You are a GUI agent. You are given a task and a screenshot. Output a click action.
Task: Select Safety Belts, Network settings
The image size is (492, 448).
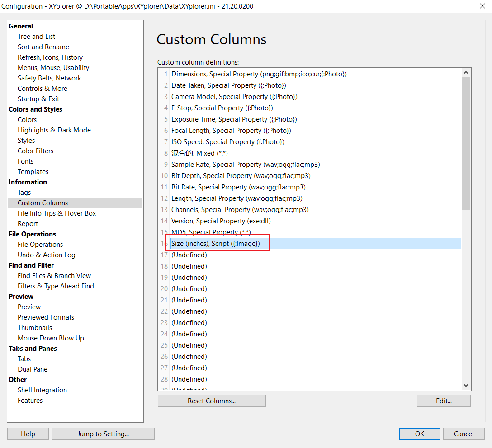(49, 78)
